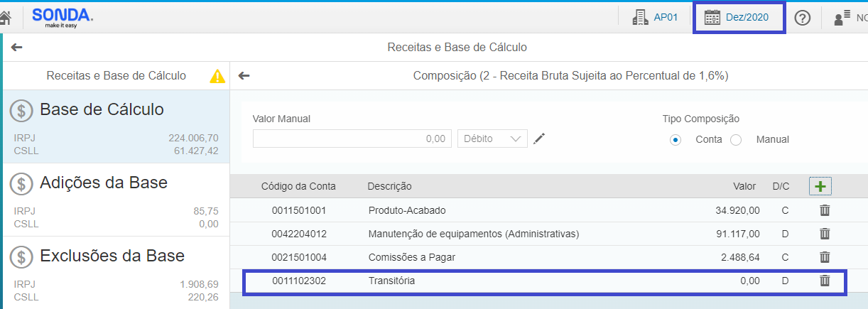Open the Adições da Base section
The height and width of the screenshot is (309, 868).
pos(115,200)
